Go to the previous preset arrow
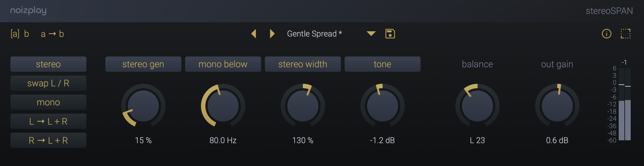644x166 pixels. pos(253,34)
